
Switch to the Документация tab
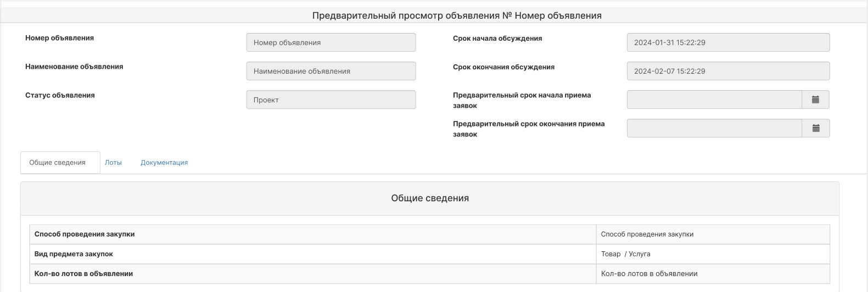coord(164,163)
